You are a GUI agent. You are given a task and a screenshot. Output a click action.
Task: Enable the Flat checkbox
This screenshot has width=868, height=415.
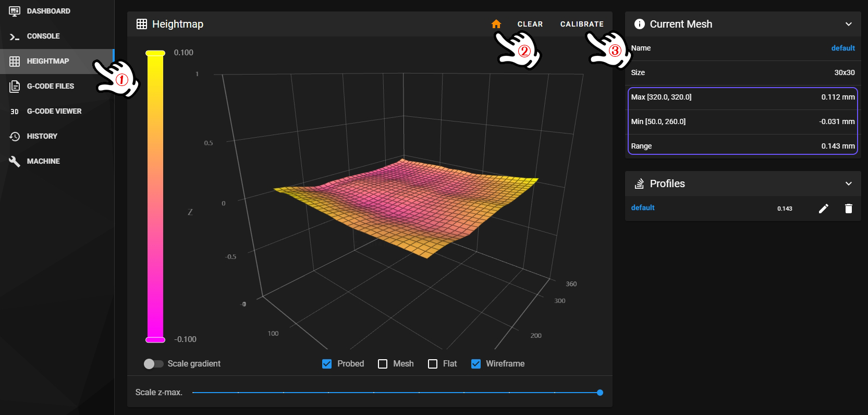tap(433, 364)
